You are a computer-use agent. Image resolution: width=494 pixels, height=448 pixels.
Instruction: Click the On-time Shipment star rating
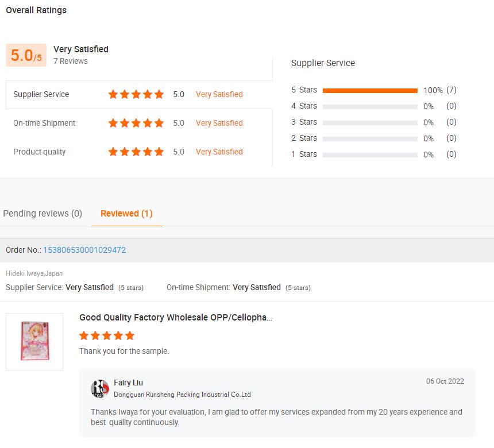136,123
